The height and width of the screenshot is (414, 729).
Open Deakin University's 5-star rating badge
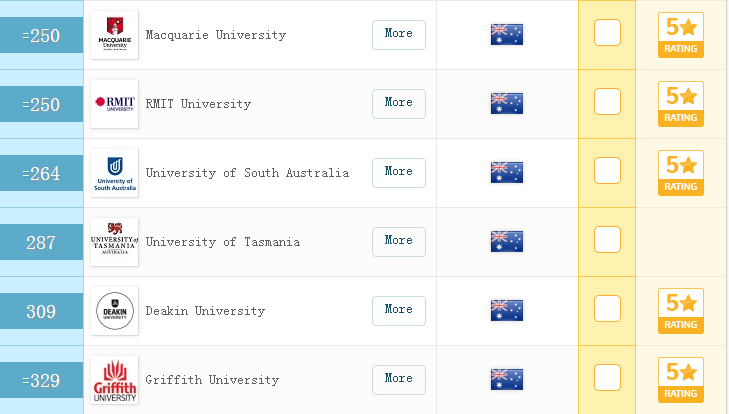tap(680, 311)
